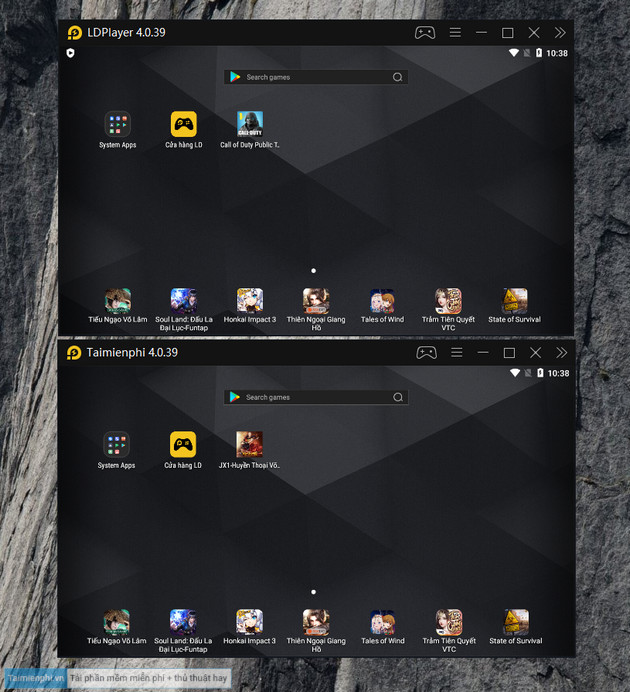Minimize the LDPlayer 4.0.39 window

(481, 33)
